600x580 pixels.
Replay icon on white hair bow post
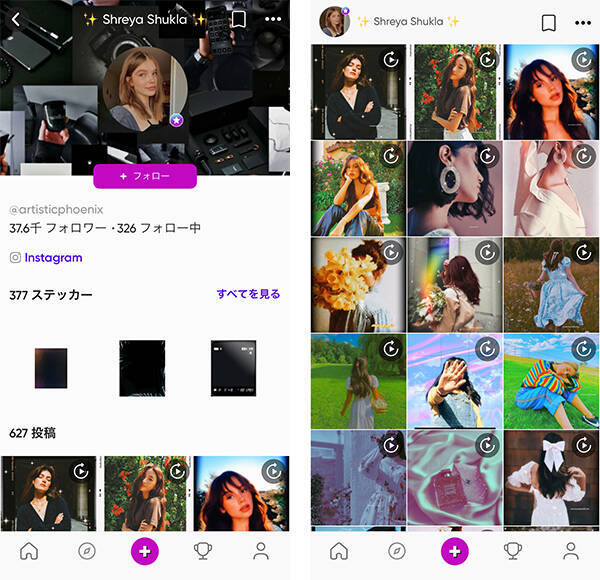[584, 445]
